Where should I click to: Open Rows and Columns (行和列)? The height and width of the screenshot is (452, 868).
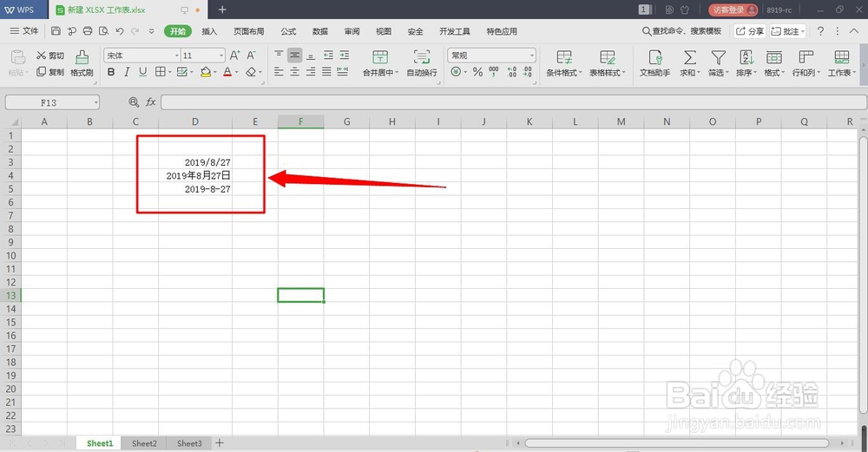tap(806, 63)
